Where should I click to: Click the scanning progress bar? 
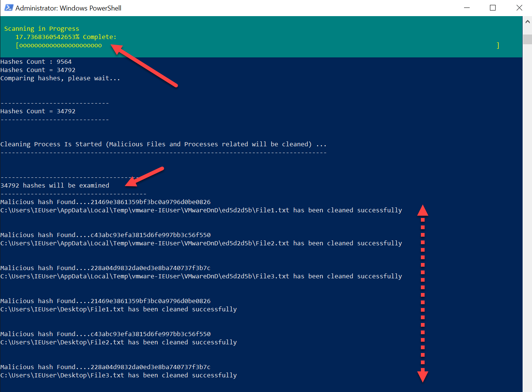pyautogui.click(x=258, y=45)
